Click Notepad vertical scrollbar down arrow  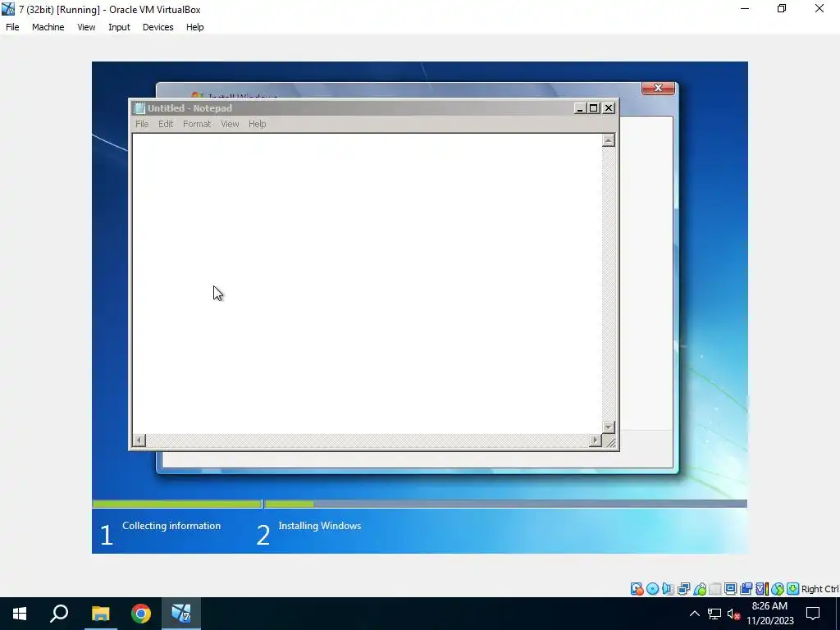coord(608,427)
